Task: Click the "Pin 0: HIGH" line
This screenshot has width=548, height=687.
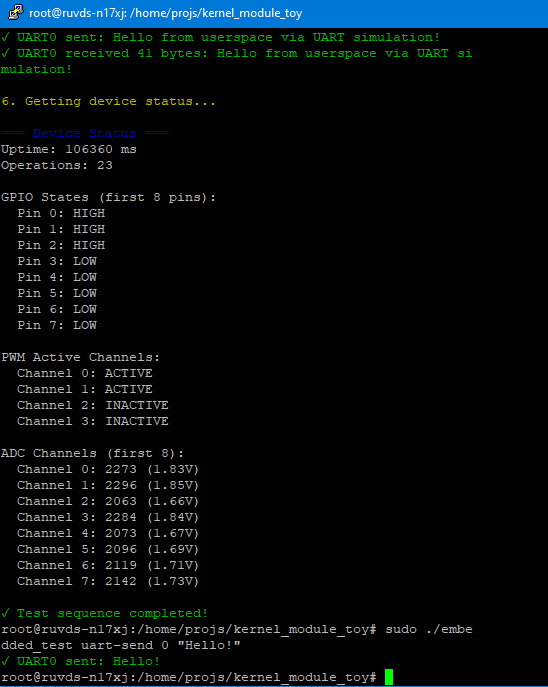Action: click(61, 213)
